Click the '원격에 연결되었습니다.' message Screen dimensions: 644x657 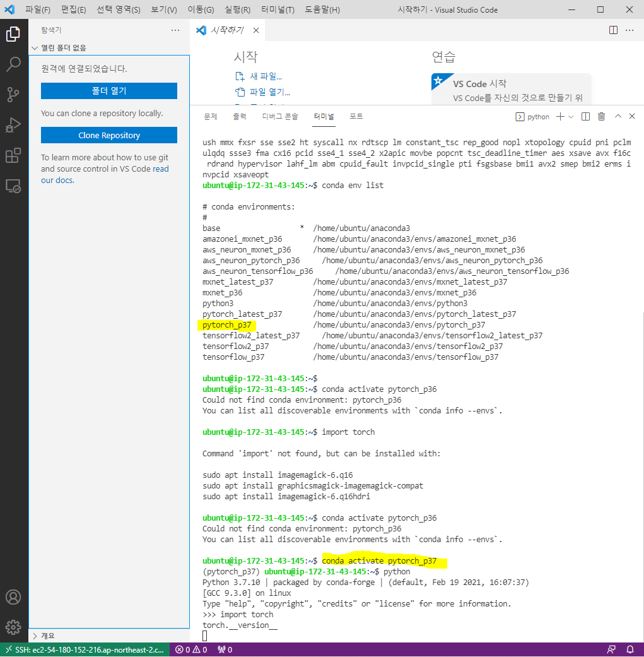(x=84, y=68)
